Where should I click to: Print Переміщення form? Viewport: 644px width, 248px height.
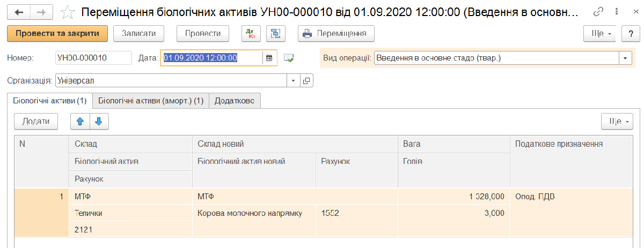coord(335,33)
